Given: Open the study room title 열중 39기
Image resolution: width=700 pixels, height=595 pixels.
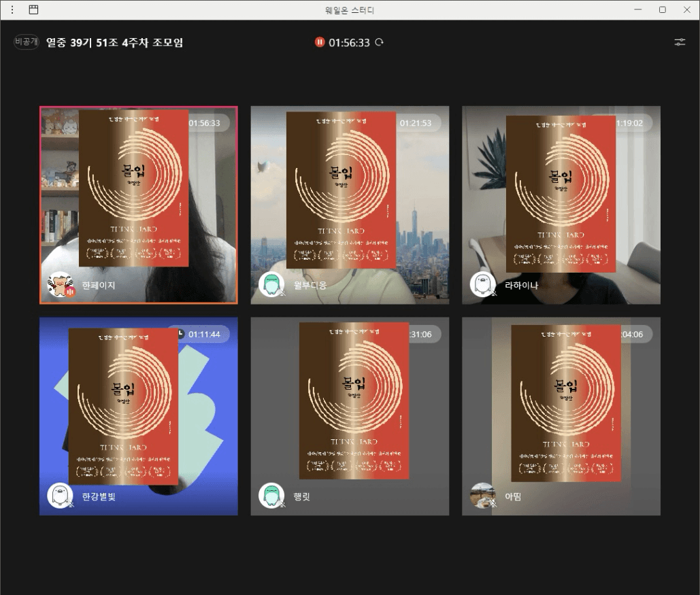Looking at the screenshot, I should 114,42.
